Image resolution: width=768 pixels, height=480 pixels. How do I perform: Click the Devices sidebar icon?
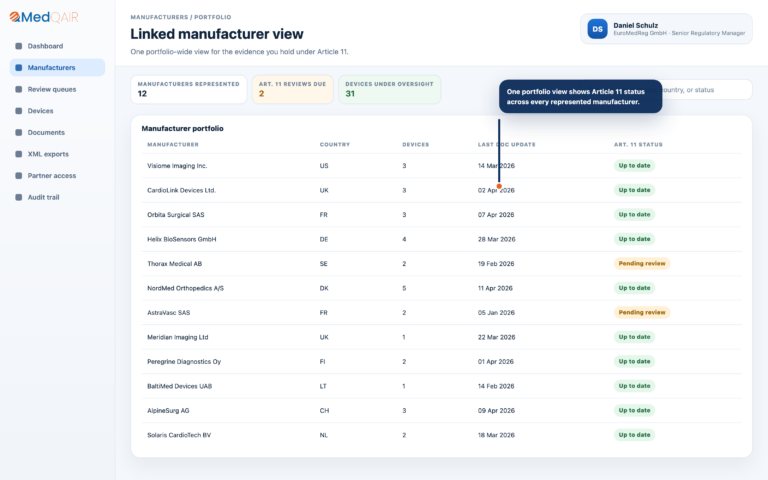pos(19,111)
